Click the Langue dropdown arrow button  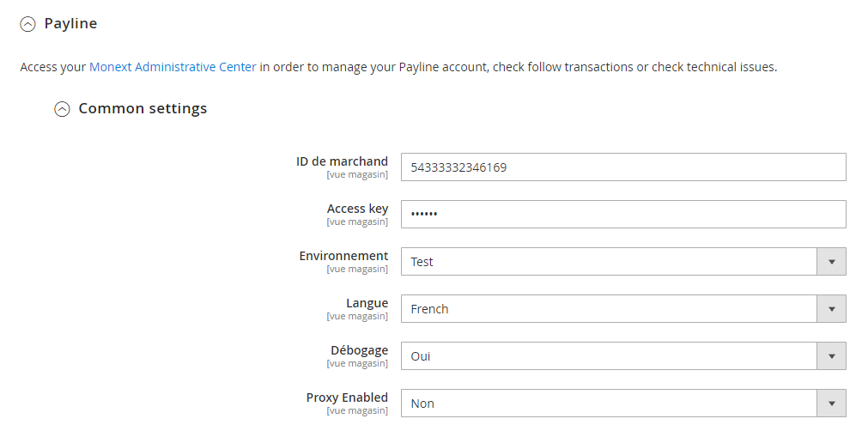pos(831,309)
